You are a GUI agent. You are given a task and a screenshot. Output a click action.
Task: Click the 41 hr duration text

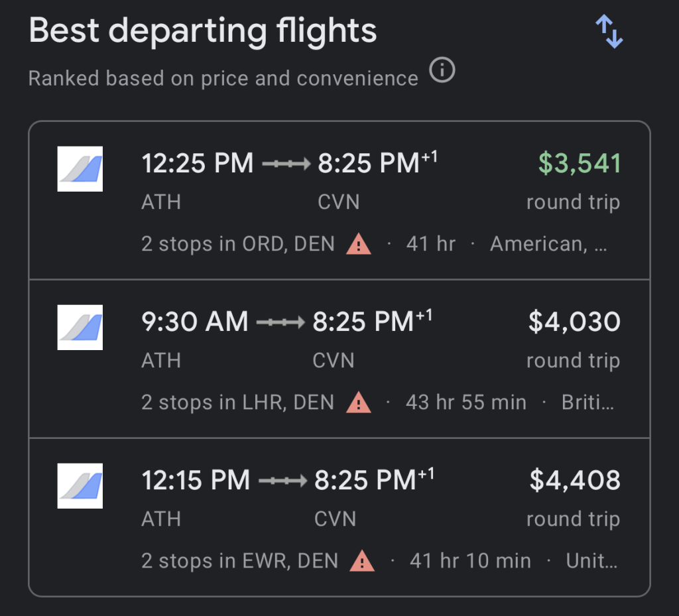click(430, 244)
